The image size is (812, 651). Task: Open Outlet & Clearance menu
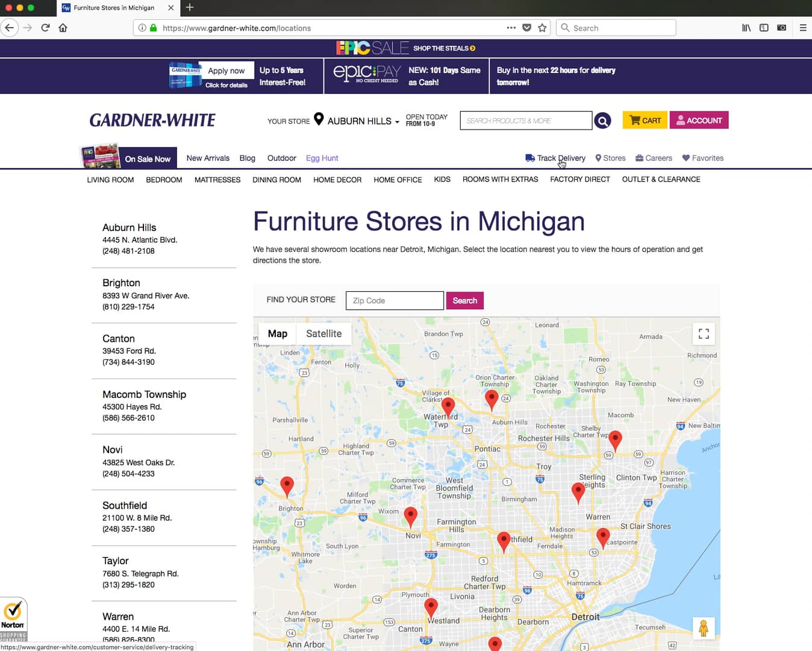point(661,179)
